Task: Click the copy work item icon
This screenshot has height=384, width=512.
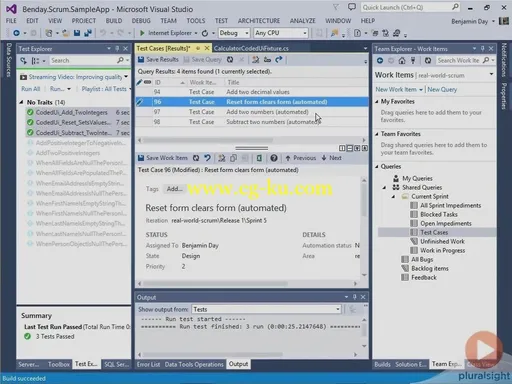Action: (x=233, y=158)
